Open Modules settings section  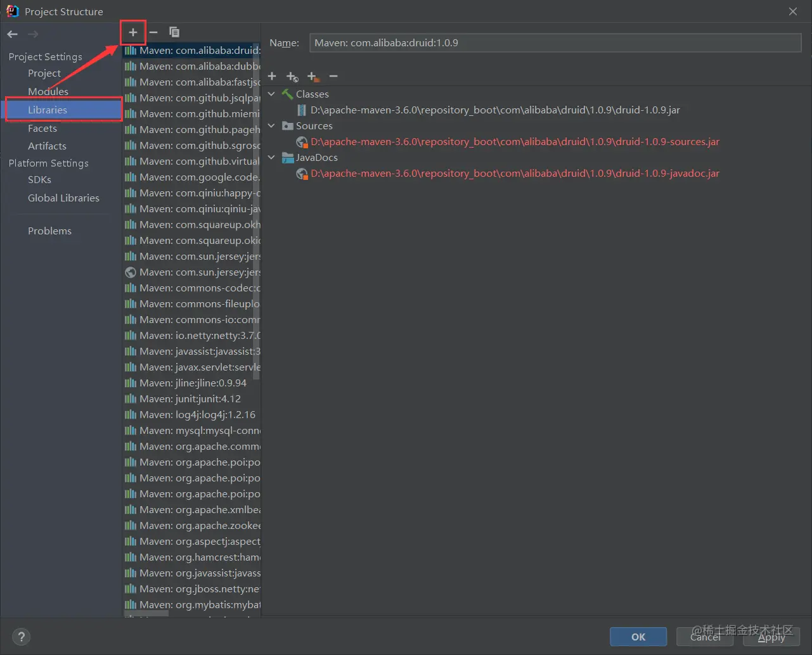pos(48,91)
